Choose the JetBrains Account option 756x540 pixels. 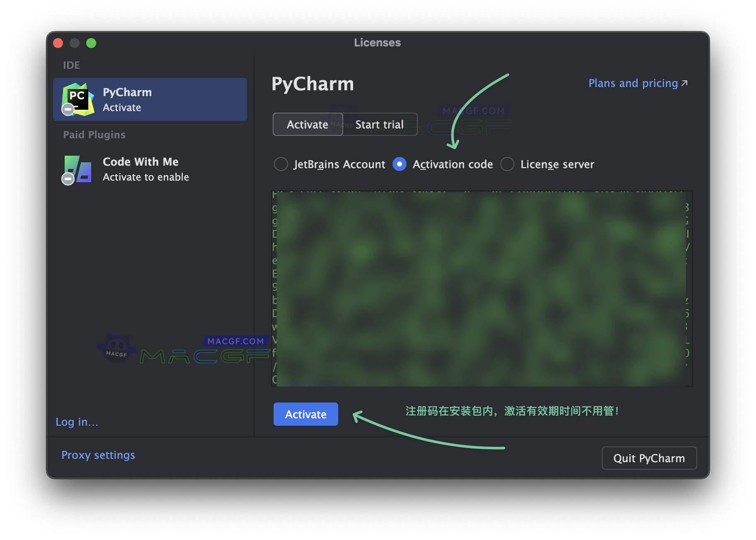[281, 164]
